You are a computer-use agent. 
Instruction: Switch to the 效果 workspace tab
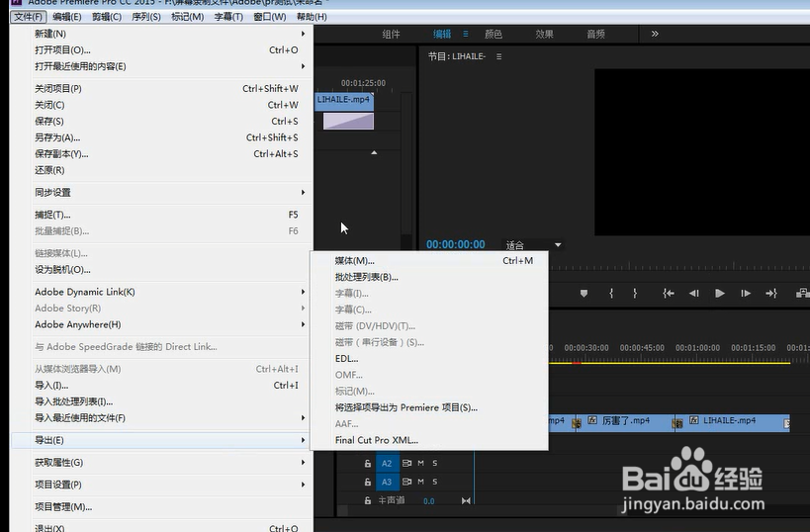(x=545, y=34)
